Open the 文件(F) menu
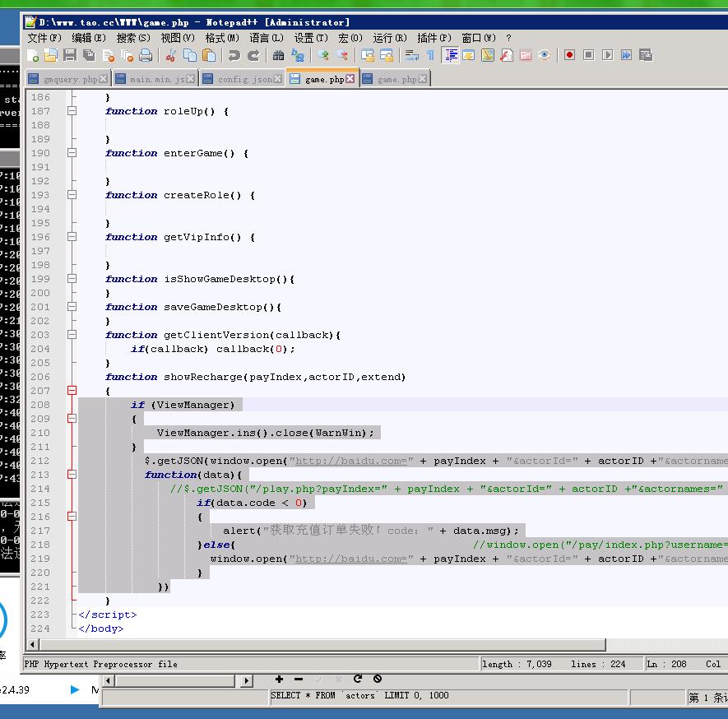 (44, 38)
